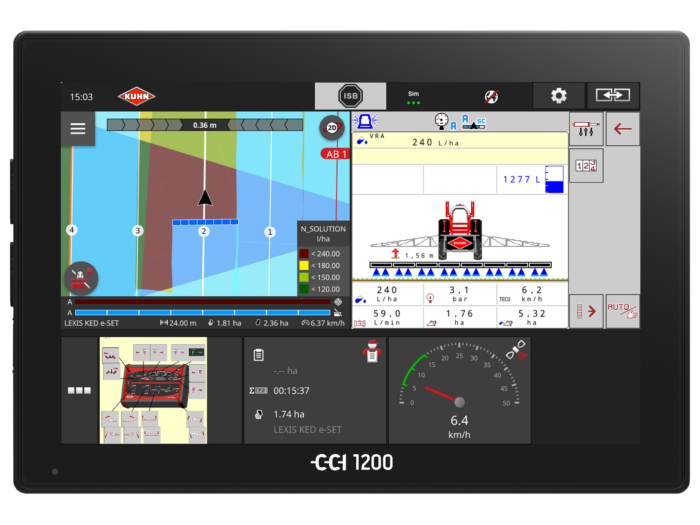Image resolution: width=700 pixels, height=525 pixels.
Task: Tap the 6.37 km/h speed readout
Action: tap(323, 323)
